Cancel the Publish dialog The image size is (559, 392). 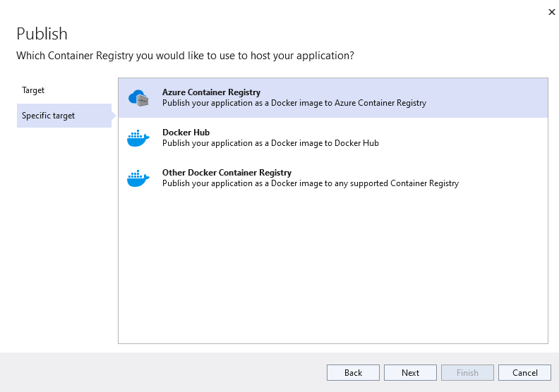pos(524,373)
